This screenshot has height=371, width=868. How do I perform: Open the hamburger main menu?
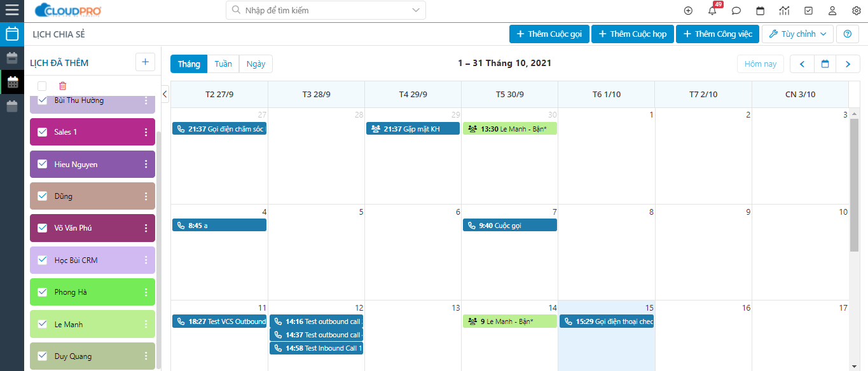[x=12, y=10]
